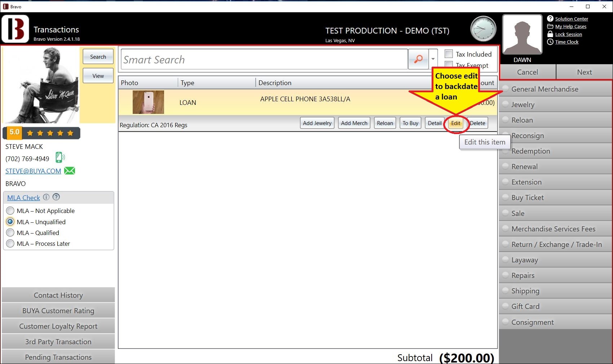Click the Time Clock icon
Screen dimensions: 613x364
click(x=550, y=42)
